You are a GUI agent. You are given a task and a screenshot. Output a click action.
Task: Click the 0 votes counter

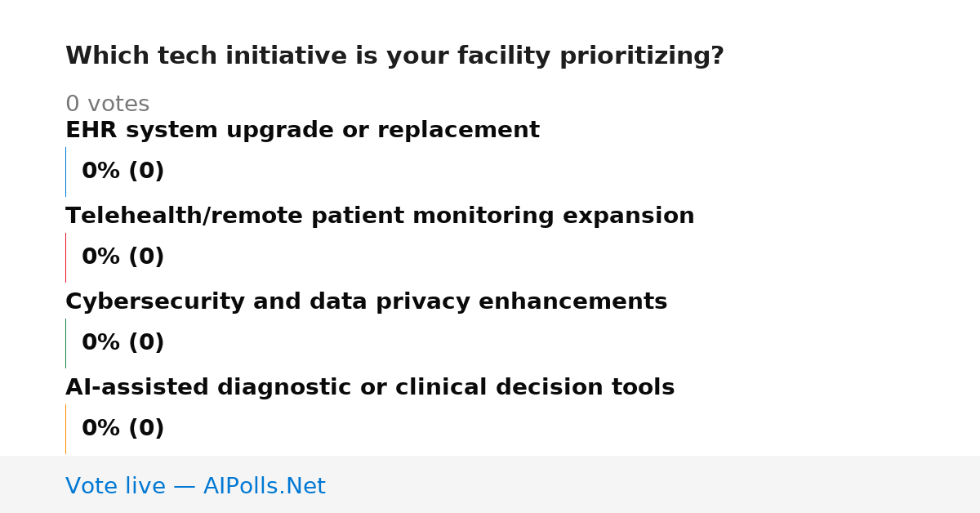107,105
